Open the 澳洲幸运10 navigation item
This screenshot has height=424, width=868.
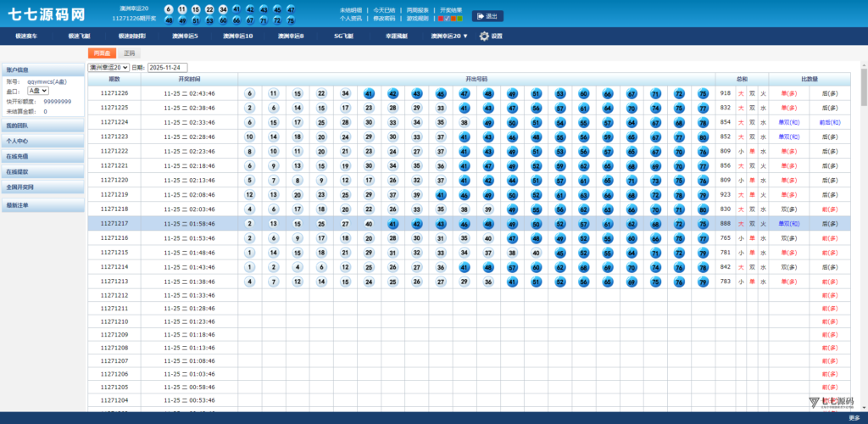pos(237,36)
